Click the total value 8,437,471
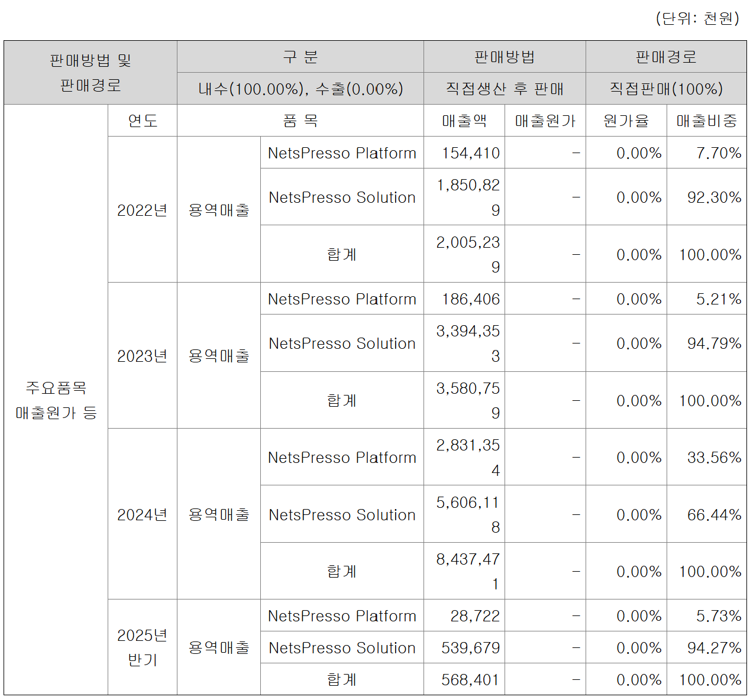 coord(464,571)
